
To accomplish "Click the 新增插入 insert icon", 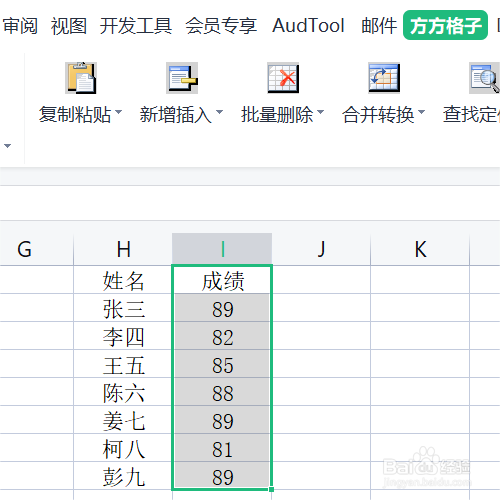I will pyautogui.click(x=182, y=78).
